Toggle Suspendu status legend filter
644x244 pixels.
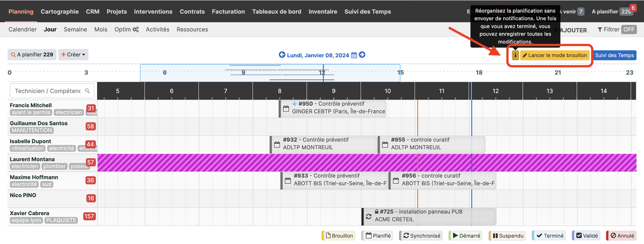coord(507,235)
